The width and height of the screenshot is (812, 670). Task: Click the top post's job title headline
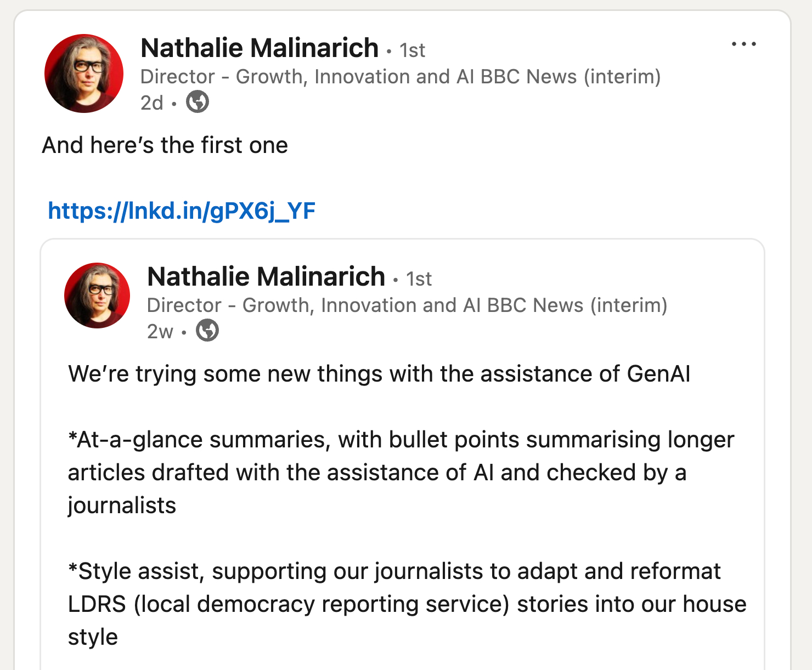click(401, 77)
